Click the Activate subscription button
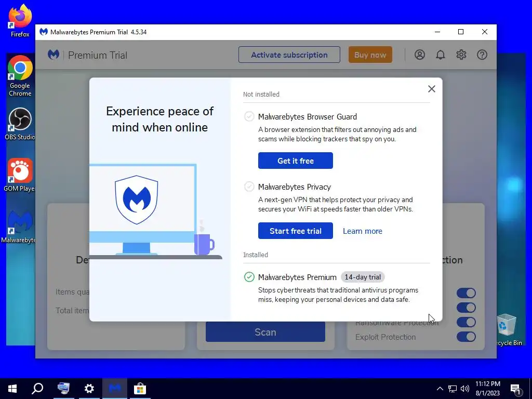Image resolution: width=532 pixels, height=399 pixels. [289, 55]
